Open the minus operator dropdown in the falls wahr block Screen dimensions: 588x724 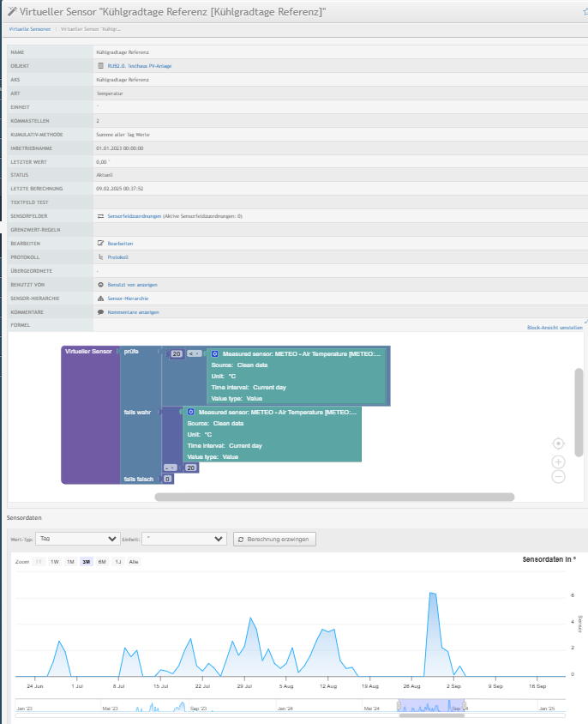[x=171, y=468]
